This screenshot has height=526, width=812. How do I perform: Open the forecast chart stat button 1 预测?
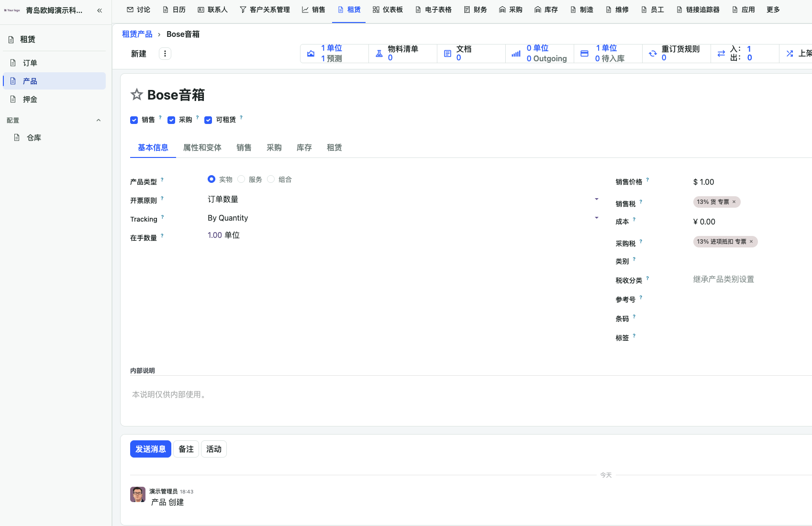click(334, 54)
